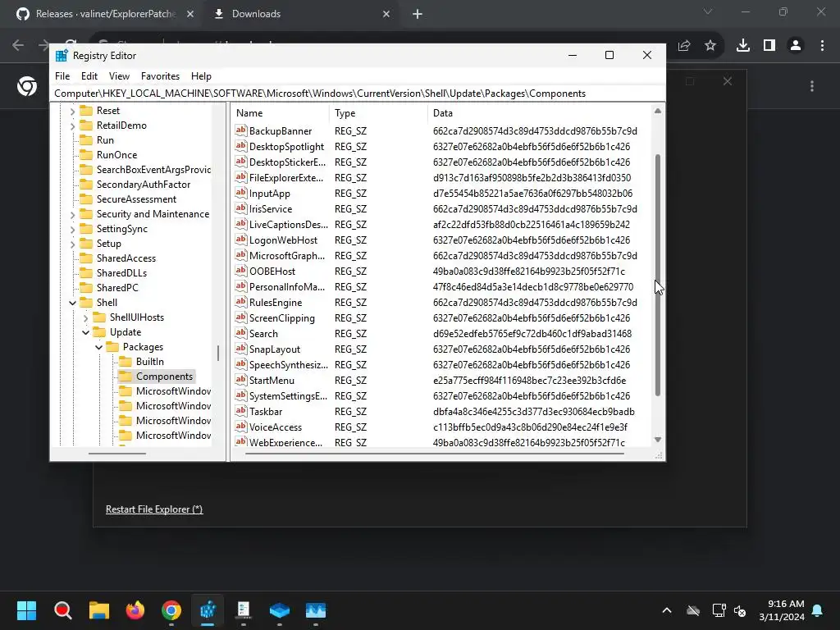Click the tree pane horizontal scrollbar
Viewport: 840px width, 630px height.
(117, 454)
